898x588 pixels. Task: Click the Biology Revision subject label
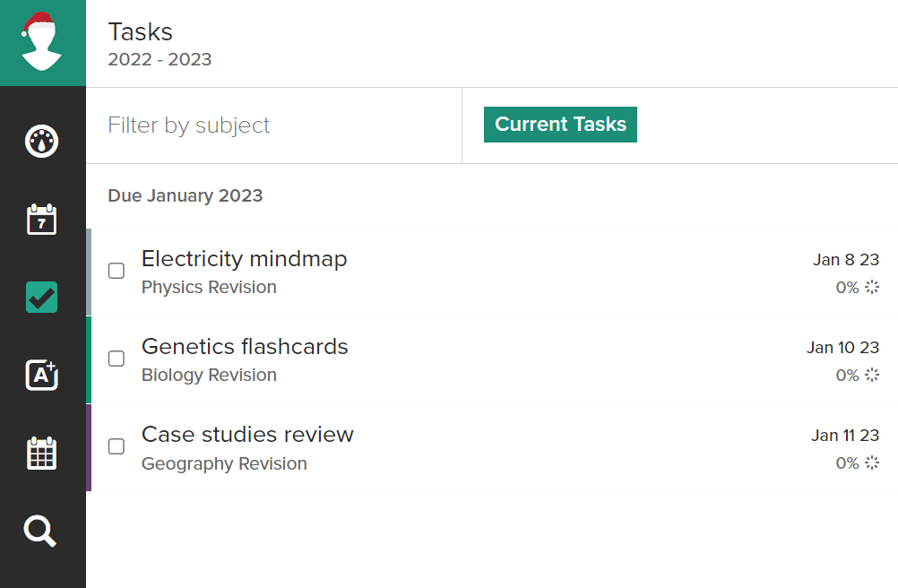(209, 376)
